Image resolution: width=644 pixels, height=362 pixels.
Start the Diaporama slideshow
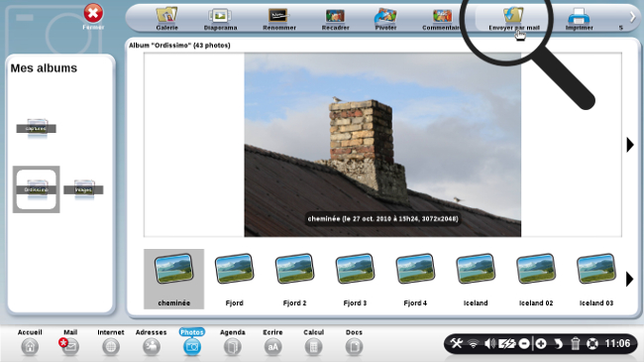(220, 19)
